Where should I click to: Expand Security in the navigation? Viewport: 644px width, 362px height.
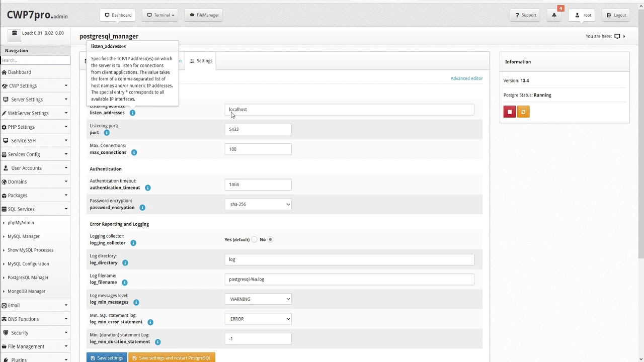coord(35,333)
